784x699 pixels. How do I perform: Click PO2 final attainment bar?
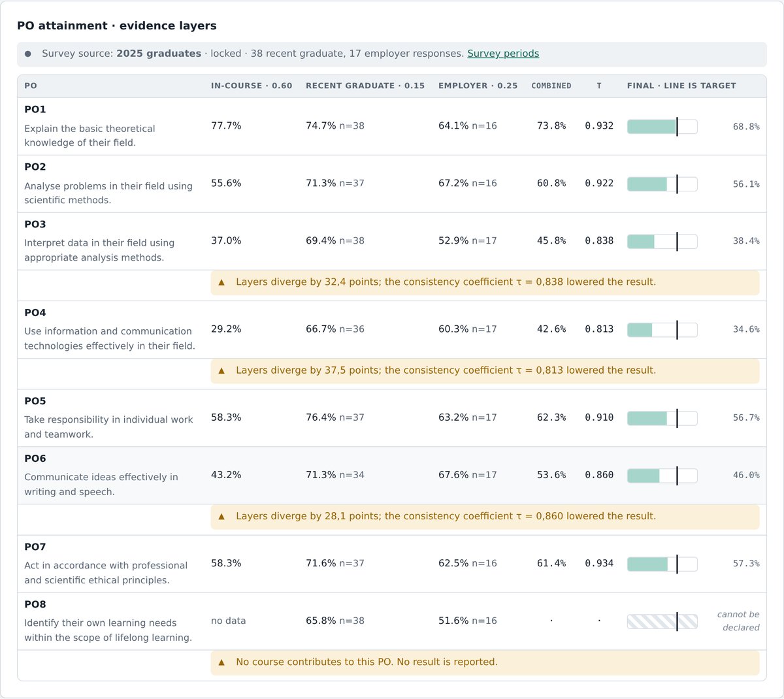(662, 184)
